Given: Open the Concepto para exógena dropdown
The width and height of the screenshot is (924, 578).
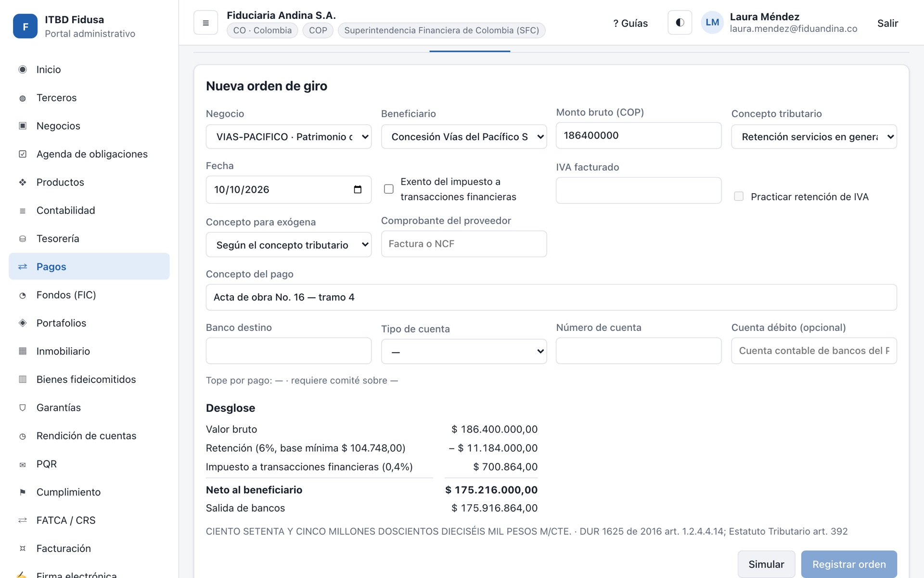Looking at the screenshot, I should pos(289,245).
